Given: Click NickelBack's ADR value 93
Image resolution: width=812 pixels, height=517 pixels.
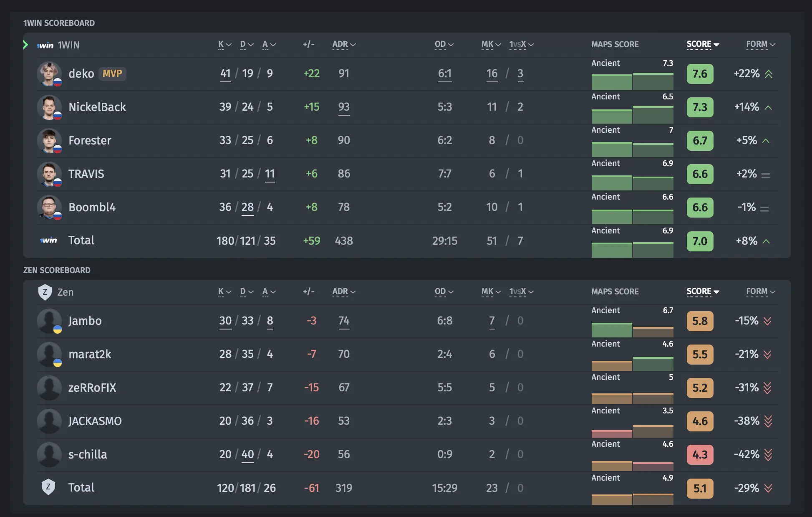Looking at the screenshot, I should (344, 107).
